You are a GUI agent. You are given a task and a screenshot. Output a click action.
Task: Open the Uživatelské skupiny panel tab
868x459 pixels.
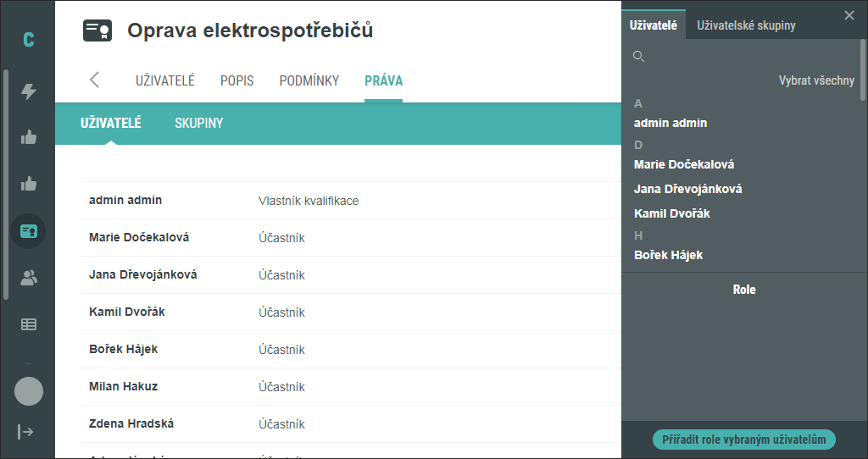coord(746,25)
